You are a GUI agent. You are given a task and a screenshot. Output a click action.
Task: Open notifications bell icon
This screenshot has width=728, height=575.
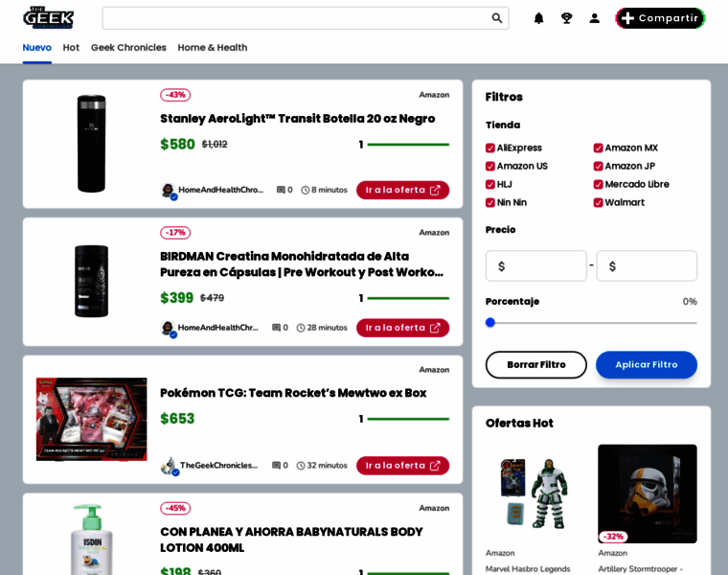pyautogui.click(x=538, y=18)
